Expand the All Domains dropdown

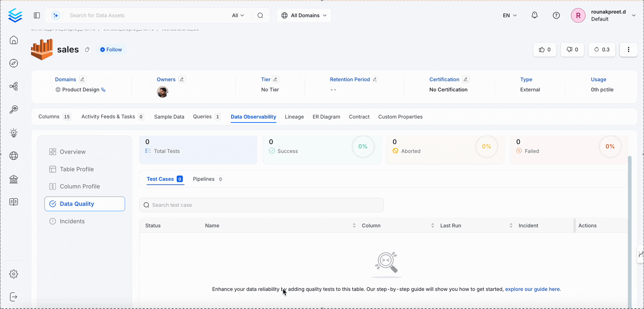304,15
